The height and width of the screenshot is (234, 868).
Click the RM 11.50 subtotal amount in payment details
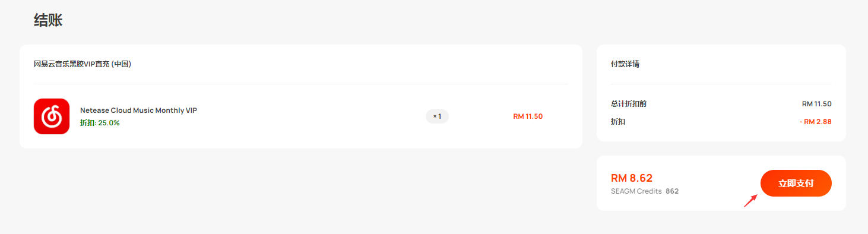pos(816,104)
